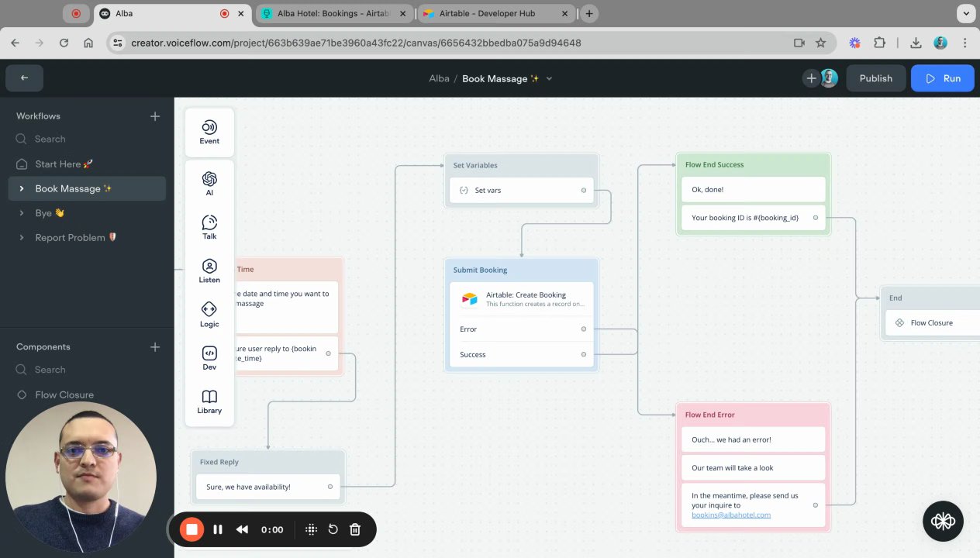Open the browser extensions puzzle icon
The width and height of the screenshot is (980, 558).
pyautogui.click(x=879, y=43)
